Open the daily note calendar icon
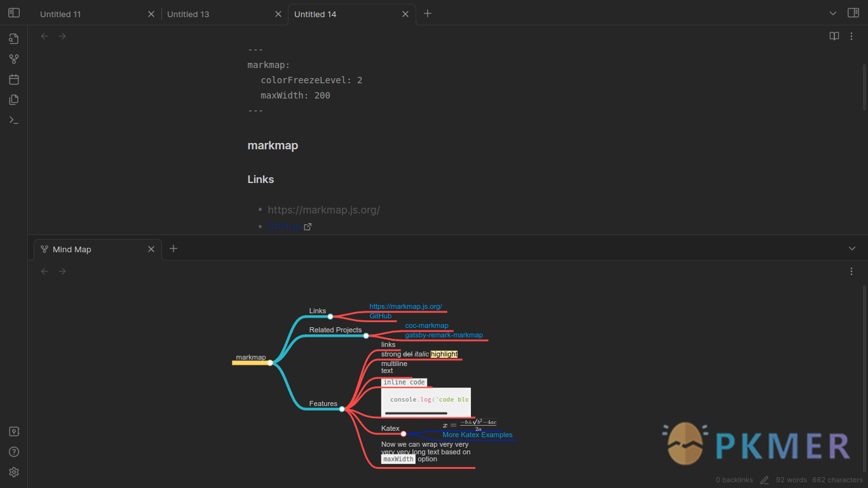Screen dimensions: 868x488 click(x=13, y=79)
